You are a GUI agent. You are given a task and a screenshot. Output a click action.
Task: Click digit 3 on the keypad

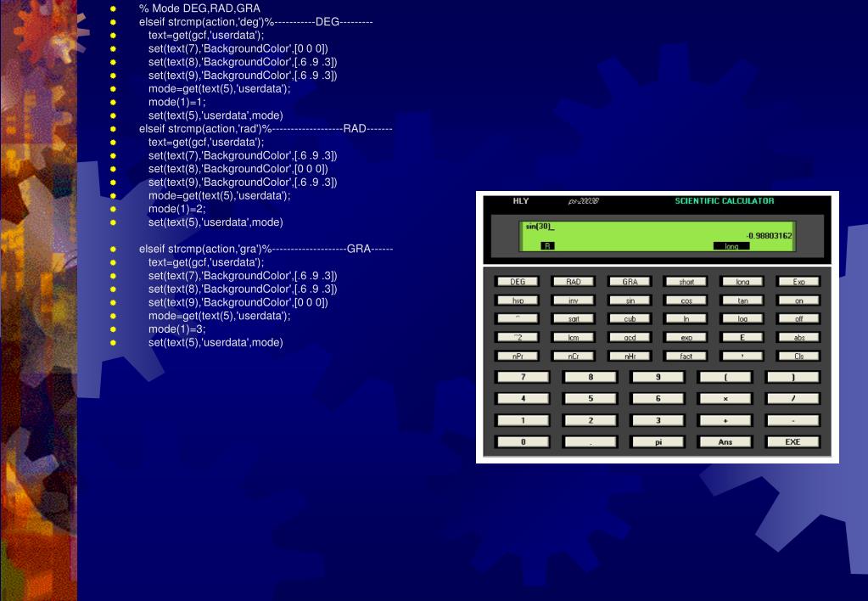[658, 420]
